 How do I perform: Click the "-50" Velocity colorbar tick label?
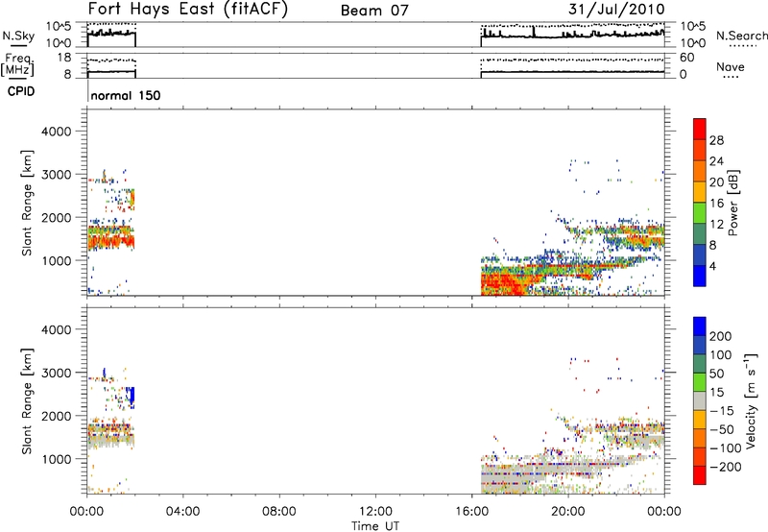pyautogui.click(x=721, y=429)
